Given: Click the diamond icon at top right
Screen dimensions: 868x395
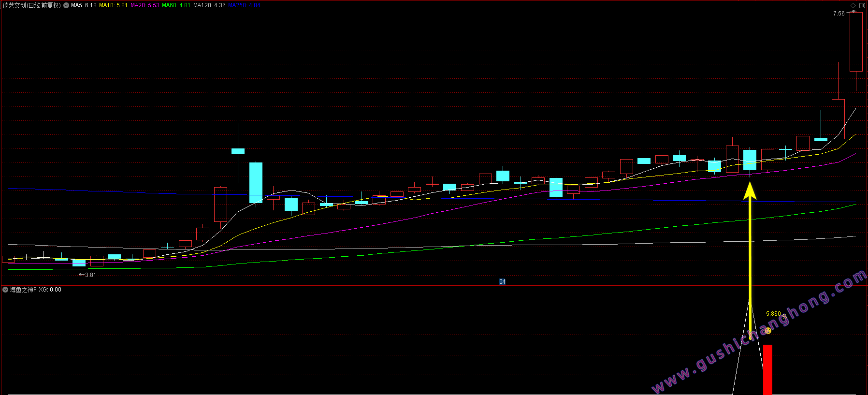Looking at the screenshot, I should click(853, 5).
